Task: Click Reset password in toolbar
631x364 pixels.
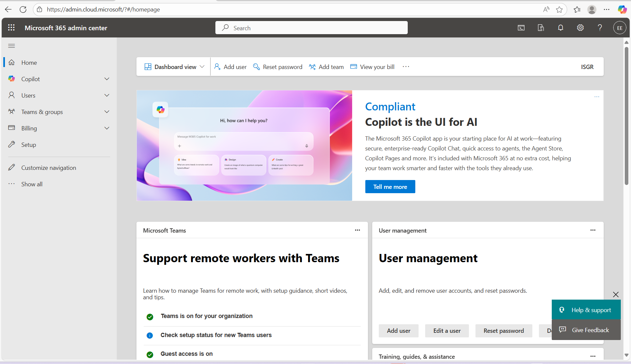Action: (278, 67)
